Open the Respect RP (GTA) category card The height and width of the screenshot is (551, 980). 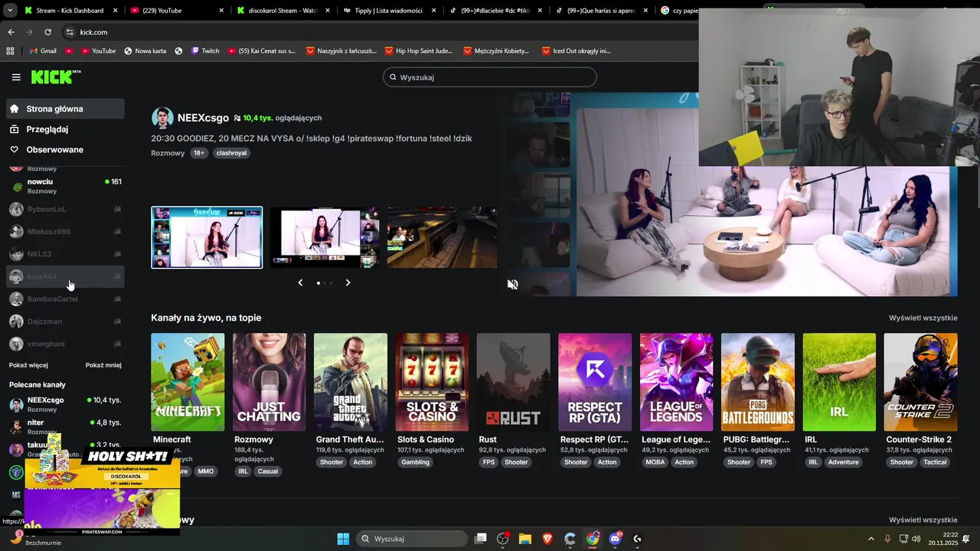(595, 382)
